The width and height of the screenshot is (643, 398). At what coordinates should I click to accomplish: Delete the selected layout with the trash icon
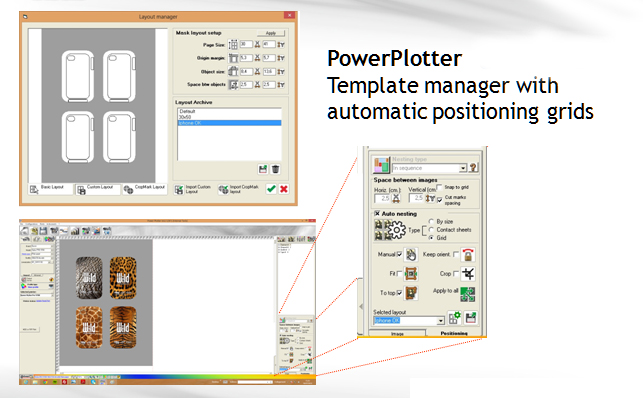tap(276, 169)
